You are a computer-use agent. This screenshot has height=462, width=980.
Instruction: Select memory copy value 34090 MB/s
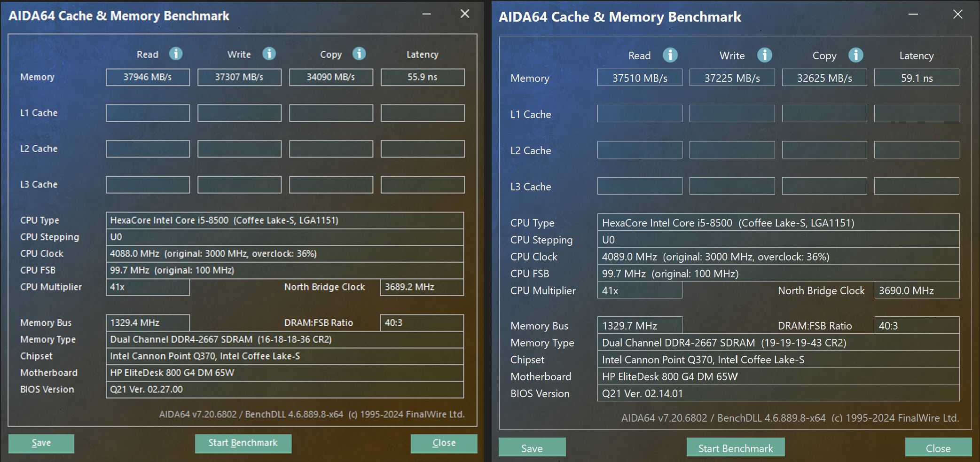[331, 77]
